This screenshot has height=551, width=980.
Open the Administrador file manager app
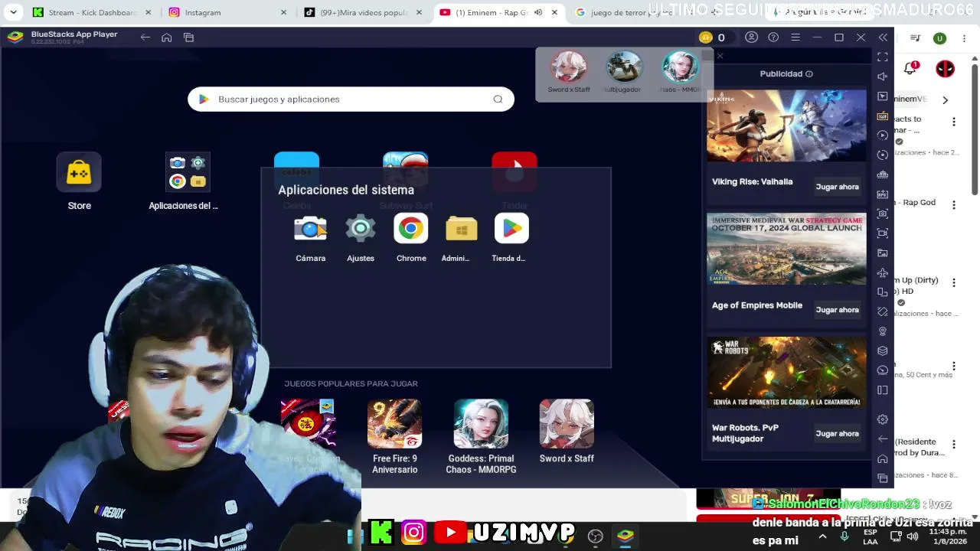[x=461, y=229]
